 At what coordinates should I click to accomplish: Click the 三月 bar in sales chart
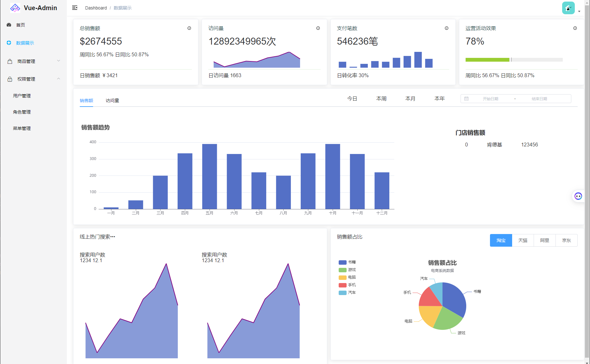(x=160, y=192)
